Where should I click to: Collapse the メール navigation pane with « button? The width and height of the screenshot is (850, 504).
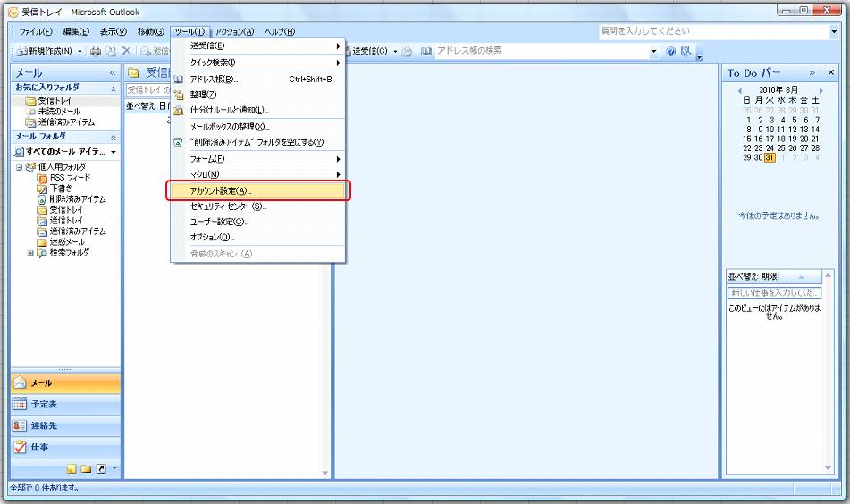click(x=113, y=72)
